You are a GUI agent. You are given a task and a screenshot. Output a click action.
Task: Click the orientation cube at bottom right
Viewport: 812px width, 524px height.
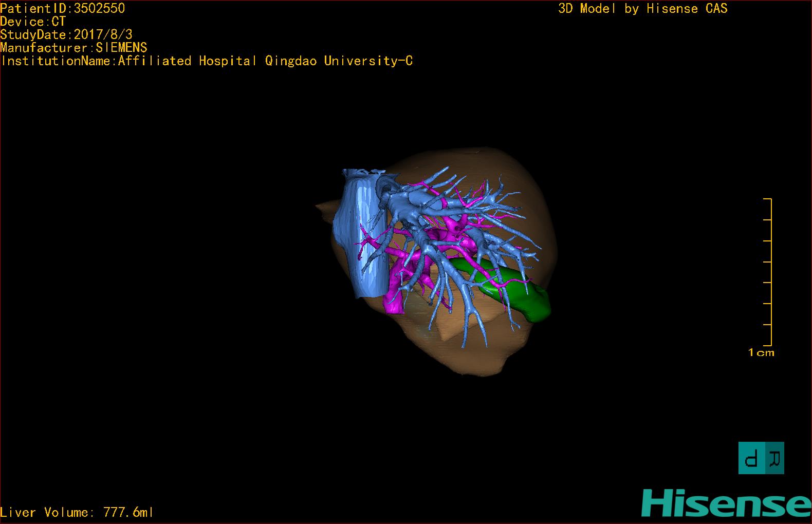click(761, 458)
